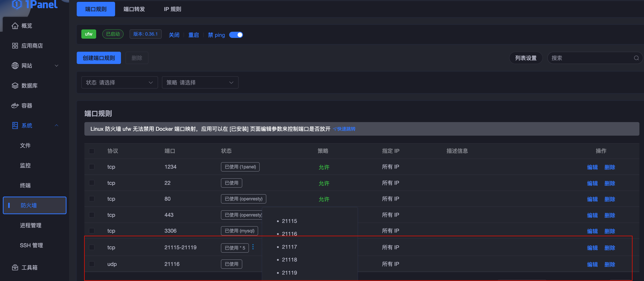Select the checkbox for udp 21116 row
The width and height of the screenshot is (644, 281).
coord(92,264)
